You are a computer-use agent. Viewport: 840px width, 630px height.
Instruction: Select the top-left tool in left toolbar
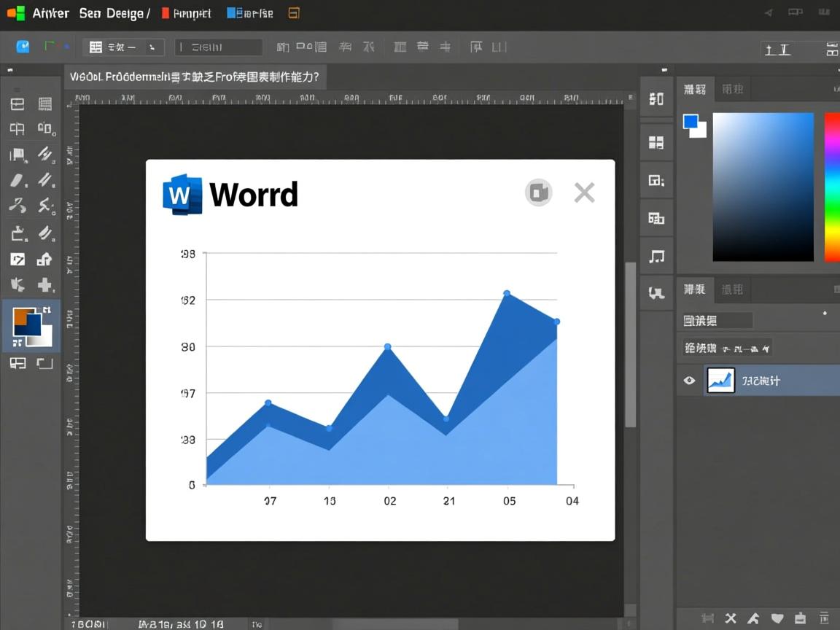(17, 104)
